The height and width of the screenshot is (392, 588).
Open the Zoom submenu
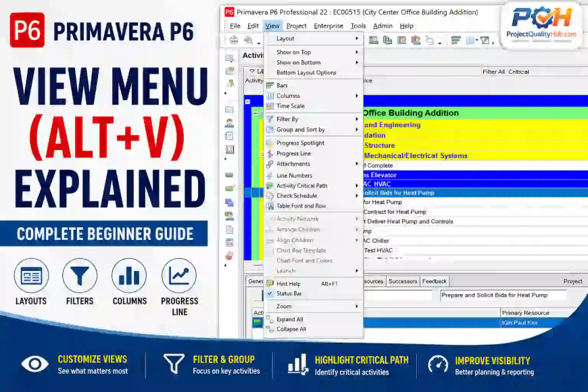pyautogui.click(x=314, y=306)
